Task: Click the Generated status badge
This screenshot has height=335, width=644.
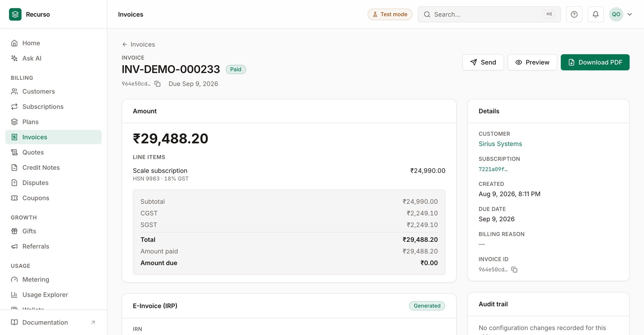Action: [x=427, y=306]
